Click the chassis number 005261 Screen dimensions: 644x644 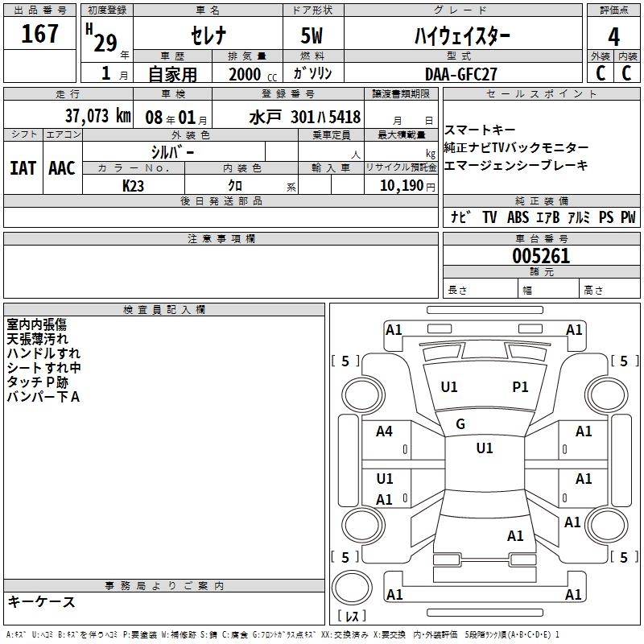(x=541, y=256)
